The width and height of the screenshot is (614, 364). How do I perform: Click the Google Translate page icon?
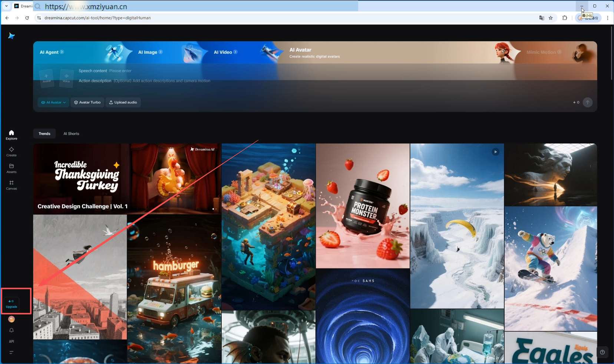click(541, 18)
